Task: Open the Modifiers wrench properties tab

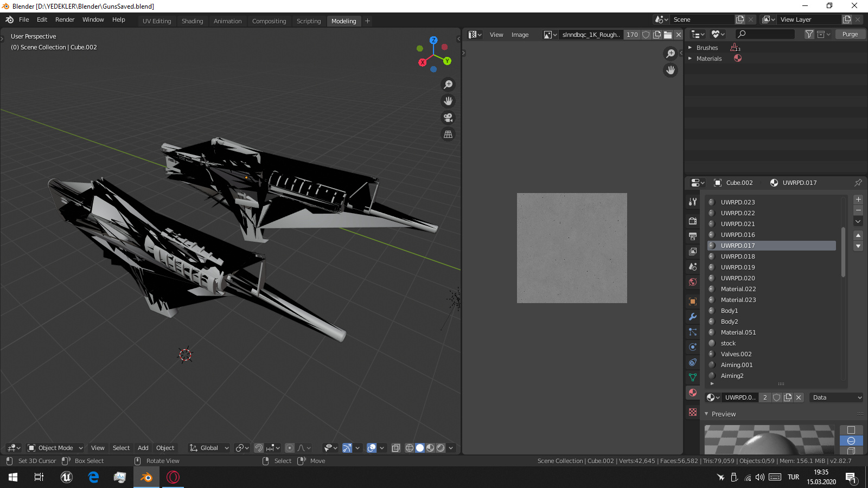Action: [x=693, y=317]
